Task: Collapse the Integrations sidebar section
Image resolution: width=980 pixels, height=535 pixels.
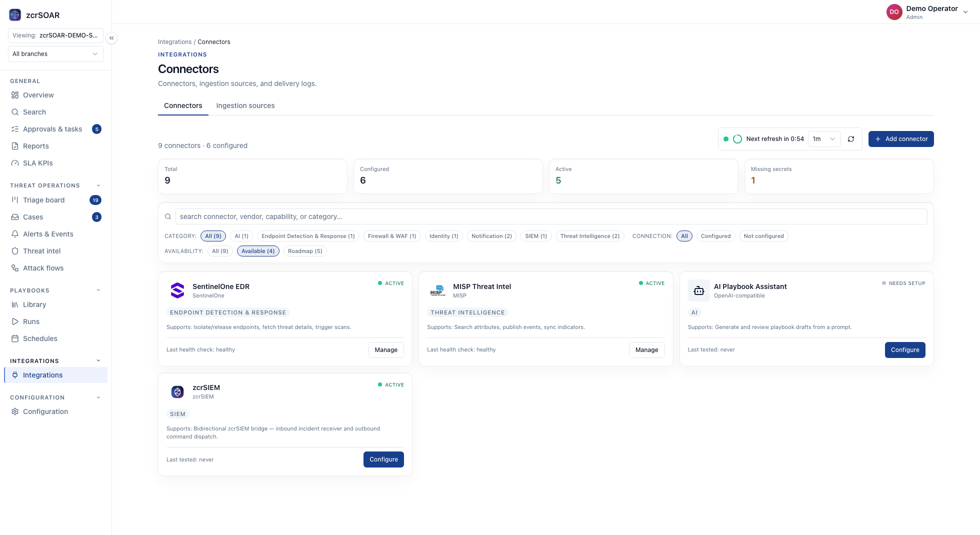Action: point(98,360)
